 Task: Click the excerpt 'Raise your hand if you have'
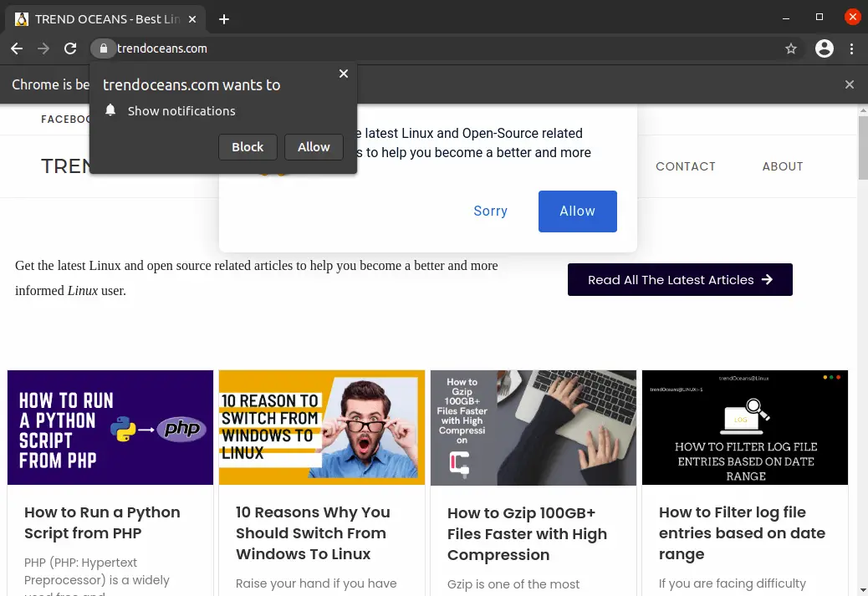click(316, 583)
